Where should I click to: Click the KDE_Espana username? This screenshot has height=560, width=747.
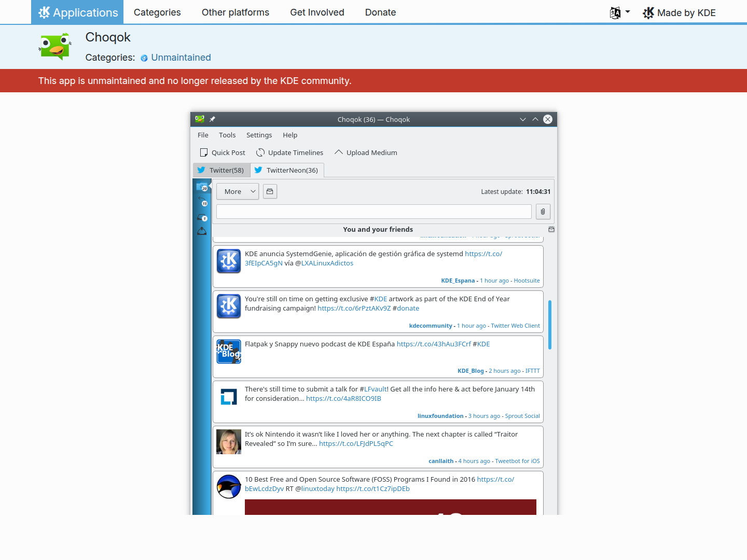pyautogui.click(x=458, y=281)
